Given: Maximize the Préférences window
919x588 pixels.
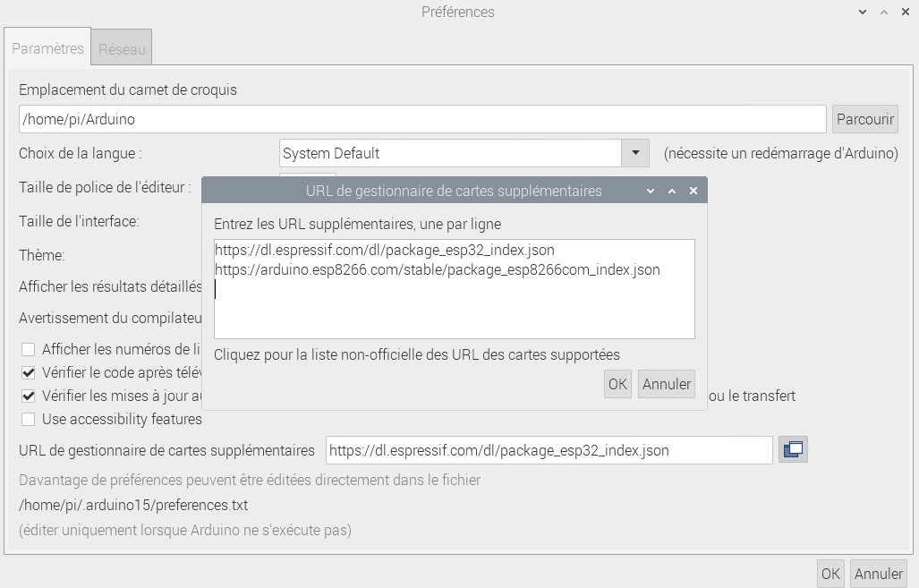Looking at the screenshot, I should click(x=883, y=13).
